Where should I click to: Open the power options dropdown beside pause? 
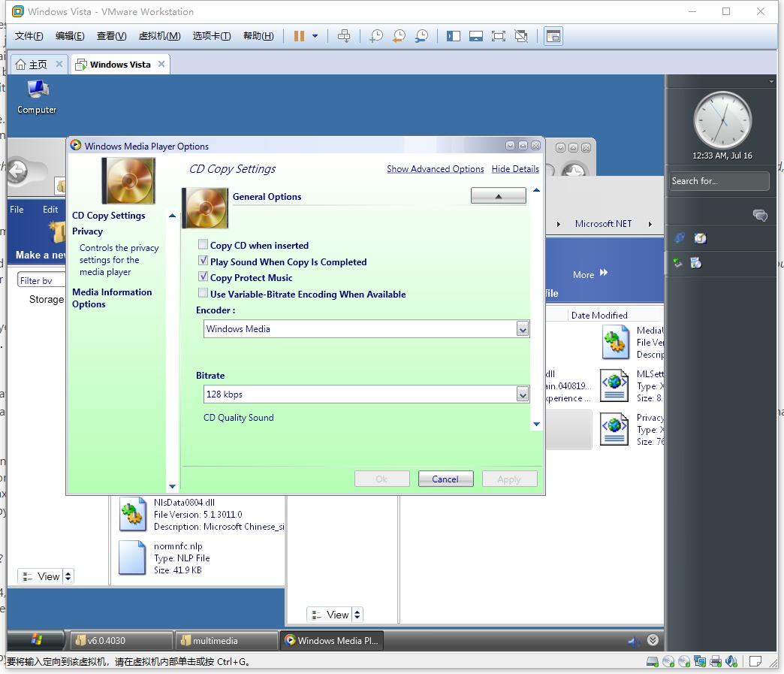[x=315, y=36]
